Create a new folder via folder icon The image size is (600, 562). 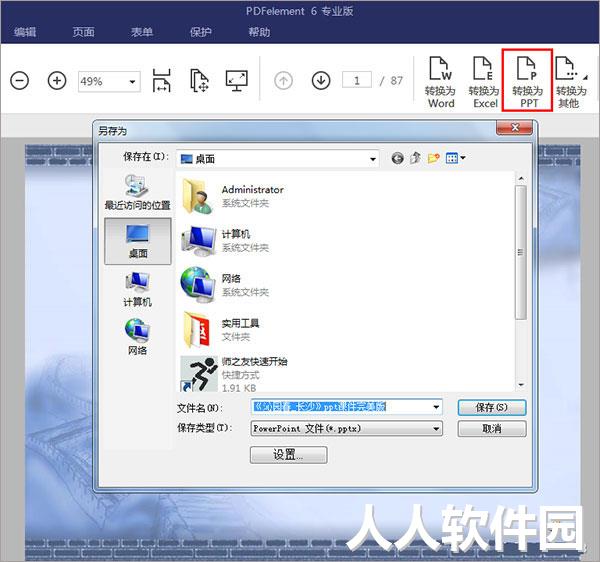(433, 158)
